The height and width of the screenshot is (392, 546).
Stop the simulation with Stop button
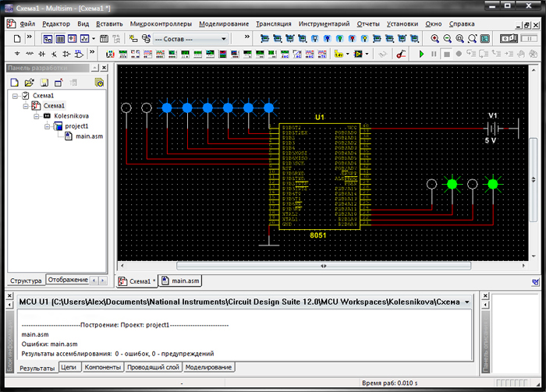tap(447, 54)
